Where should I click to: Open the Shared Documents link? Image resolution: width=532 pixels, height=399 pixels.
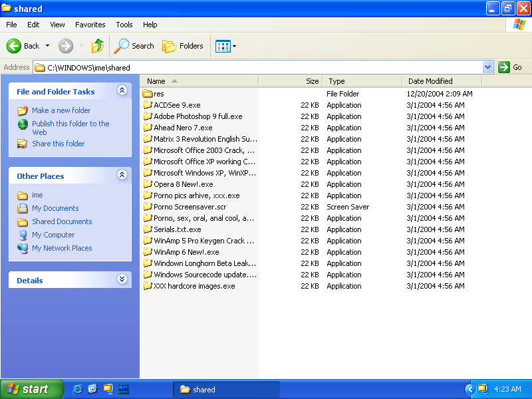tap(62, 221)
